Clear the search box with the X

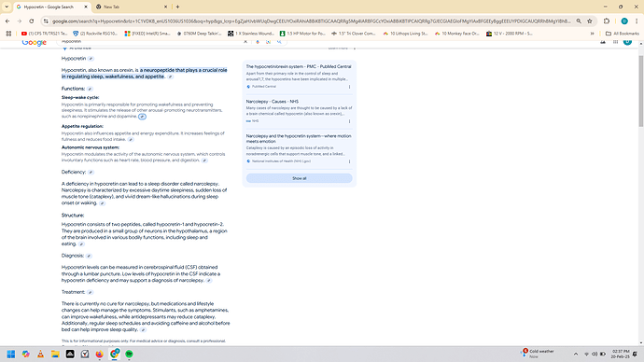[245, 41]
